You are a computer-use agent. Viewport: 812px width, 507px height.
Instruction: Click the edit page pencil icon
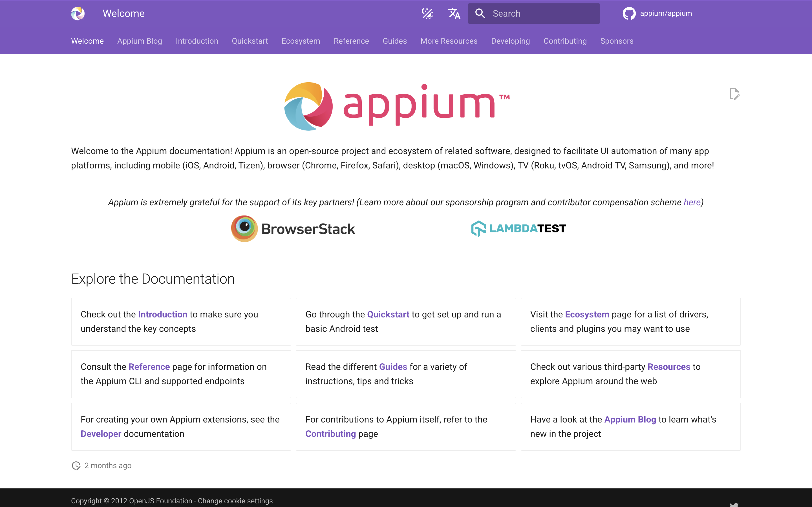pos(734,94)
